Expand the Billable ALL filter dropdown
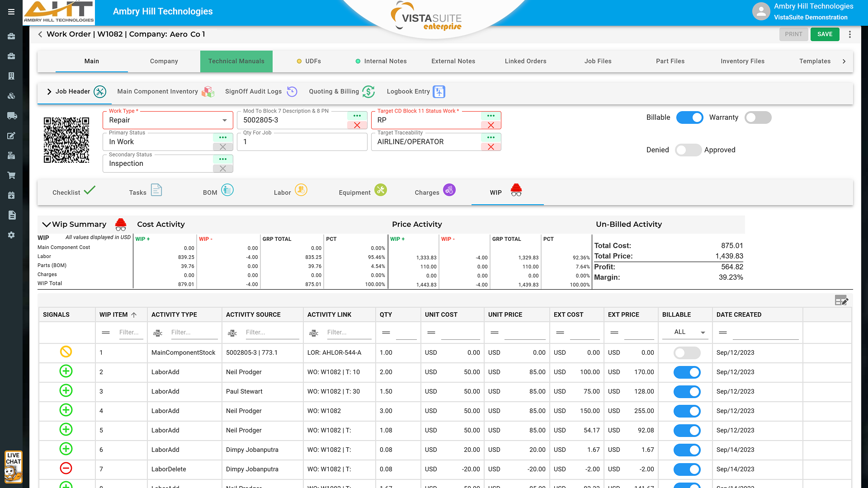Image resolution: width=868 pixels, height=488 pixels. click(703, 332)
